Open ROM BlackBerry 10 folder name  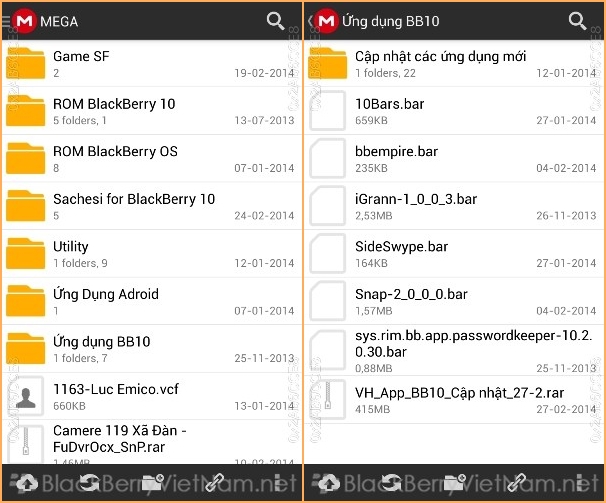point(114,104)
